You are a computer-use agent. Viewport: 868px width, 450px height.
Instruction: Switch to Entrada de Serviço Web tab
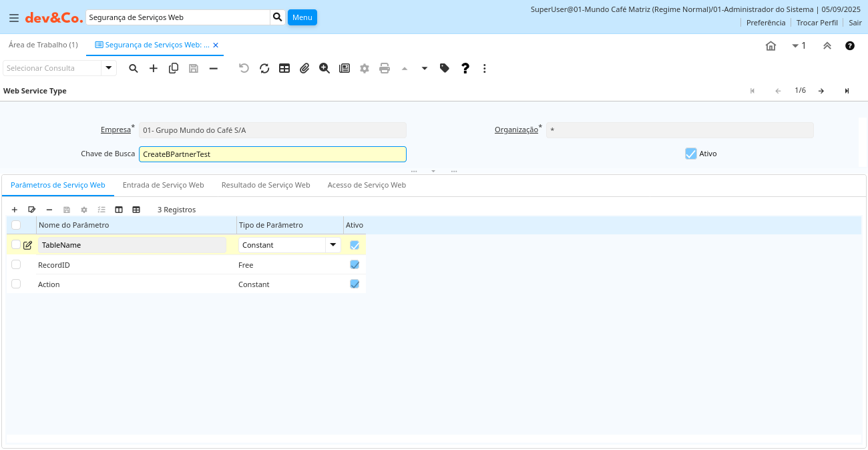point(163,185)
